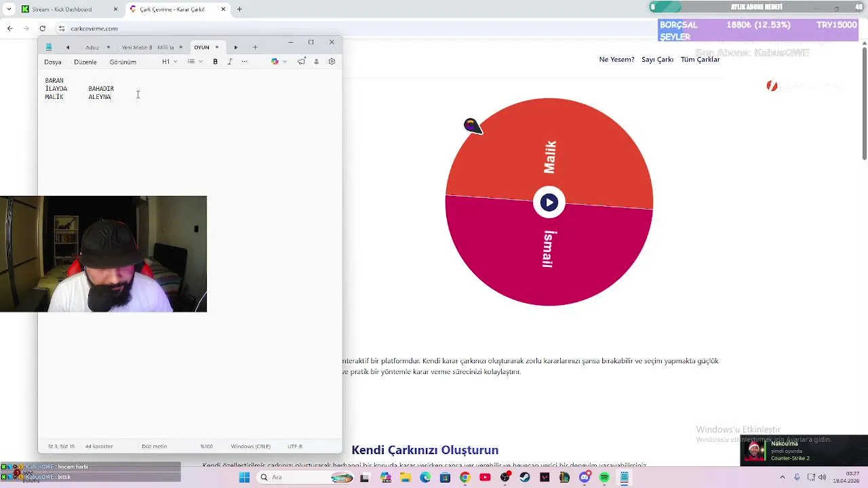Open Microsoft Store from the taskbar

click(x=445, y=477)
